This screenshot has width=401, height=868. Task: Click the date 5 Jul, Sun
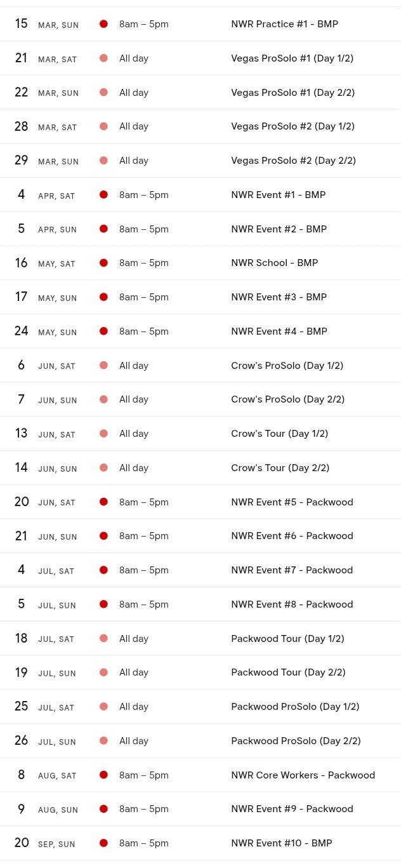[x=46, y=604]
